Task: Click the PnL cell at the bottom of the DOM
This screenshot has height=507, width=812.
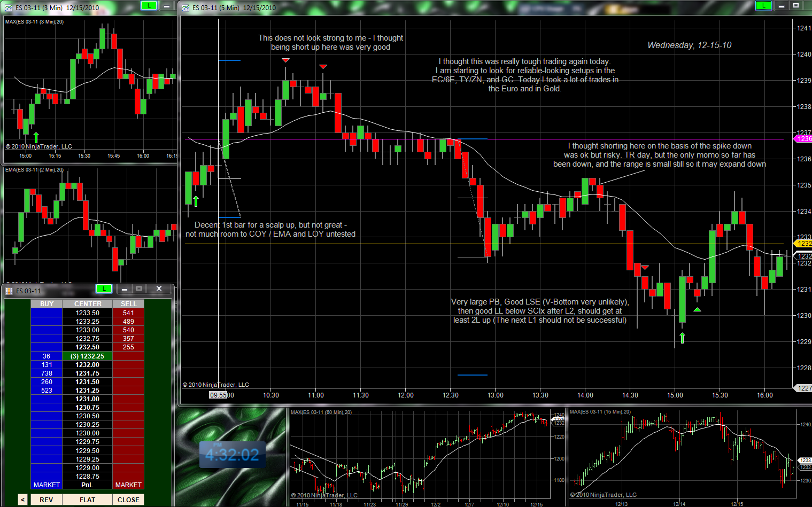Action: (x=87, y=485)
